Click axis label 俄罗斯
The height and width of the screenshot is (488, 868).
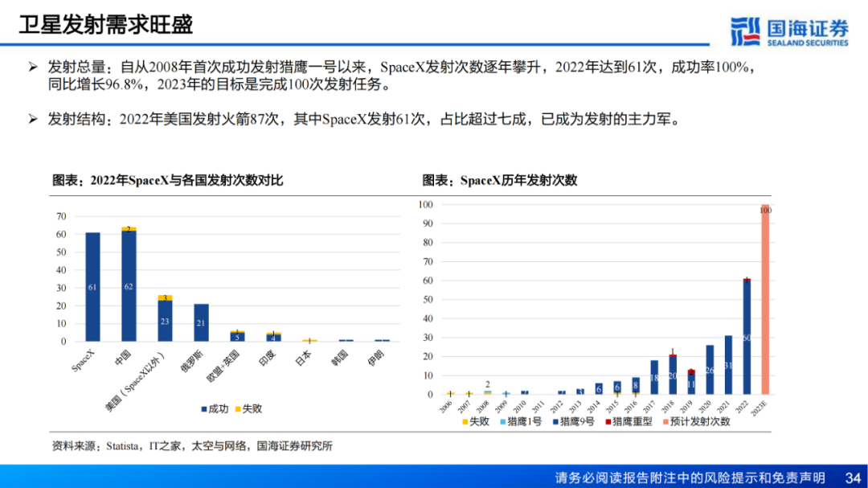tap(191, 361)
